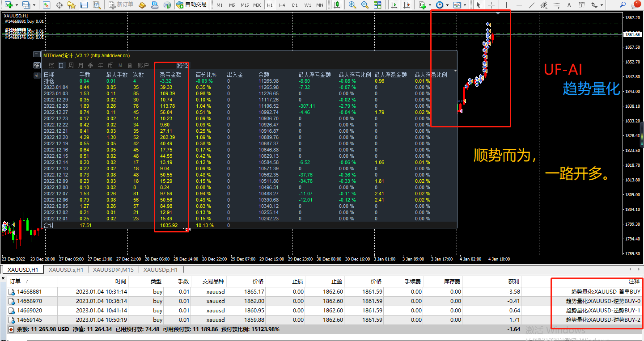Switch chart to M15 timeframe
Viewport: 644px width, 341px height.
point(245,5)
